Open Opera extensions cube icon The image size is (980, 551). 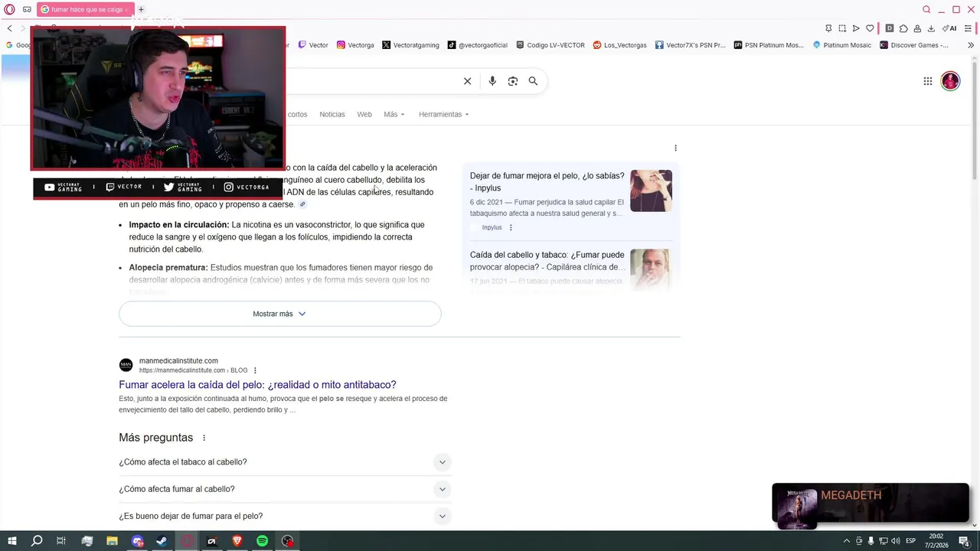click(903, 28)
